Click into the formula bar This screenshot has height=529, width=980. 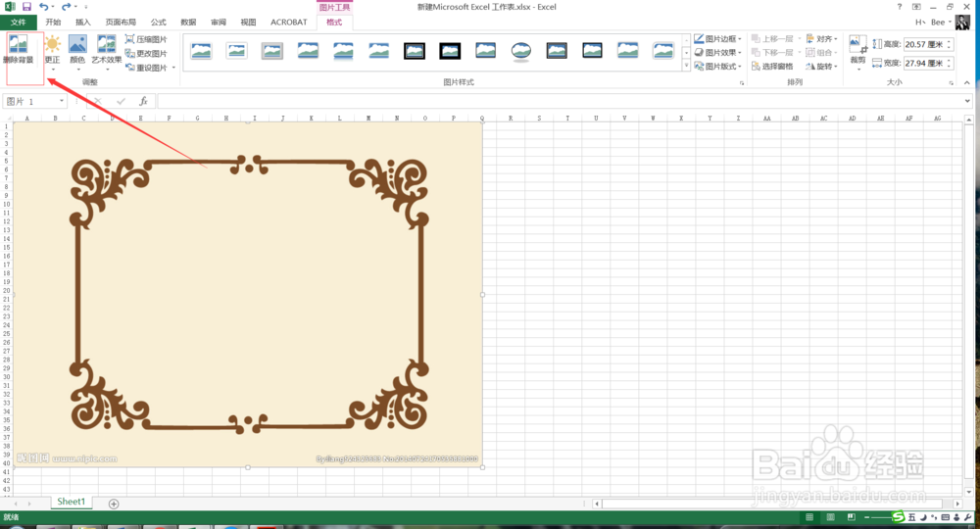(560, 101)
